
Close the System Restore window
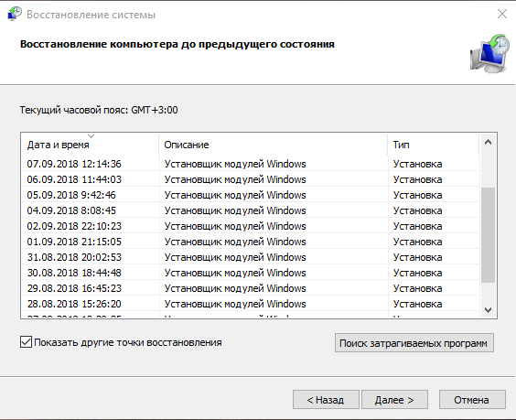click(502, 14)
